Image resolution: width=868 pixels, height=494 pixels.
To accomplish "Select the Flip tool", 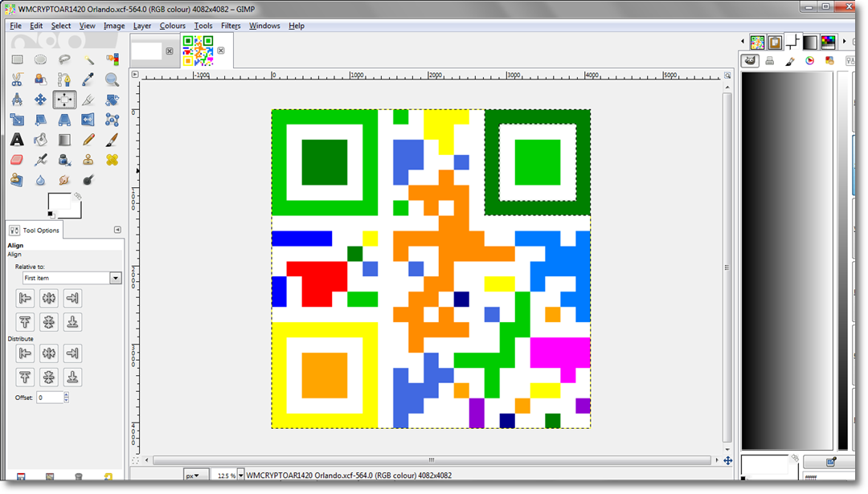I will tap(88, 120).
